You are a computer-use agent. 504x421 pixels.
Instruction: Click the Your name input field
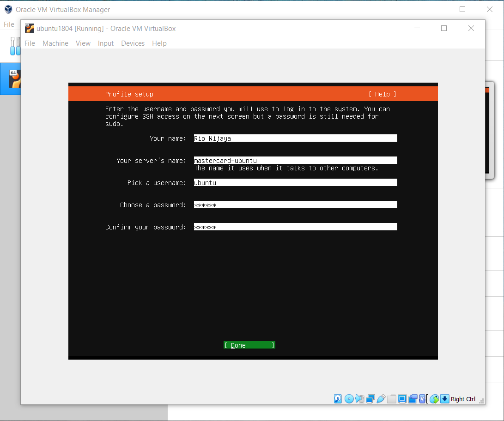click(295, 138)
